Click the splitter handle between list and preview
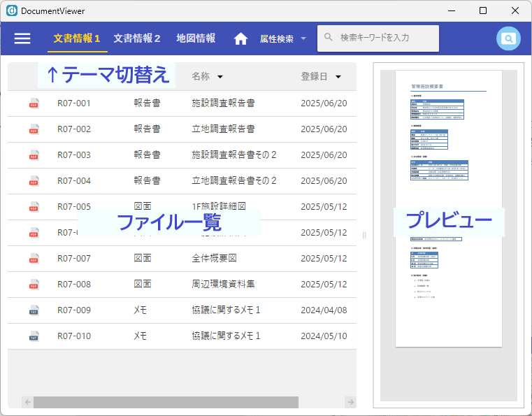The image size is (532, 416). click(364, 235)
